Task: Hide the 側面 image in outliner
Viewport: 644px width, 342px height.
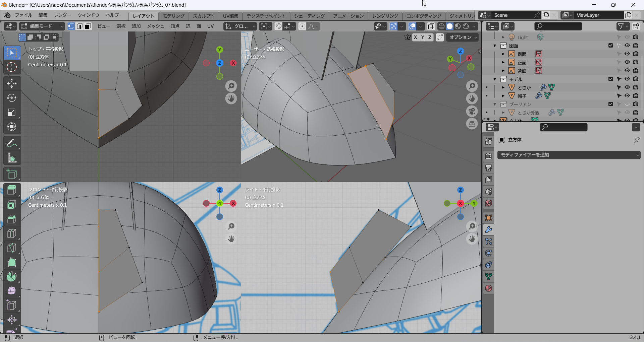Action: [x=627, y=54]
